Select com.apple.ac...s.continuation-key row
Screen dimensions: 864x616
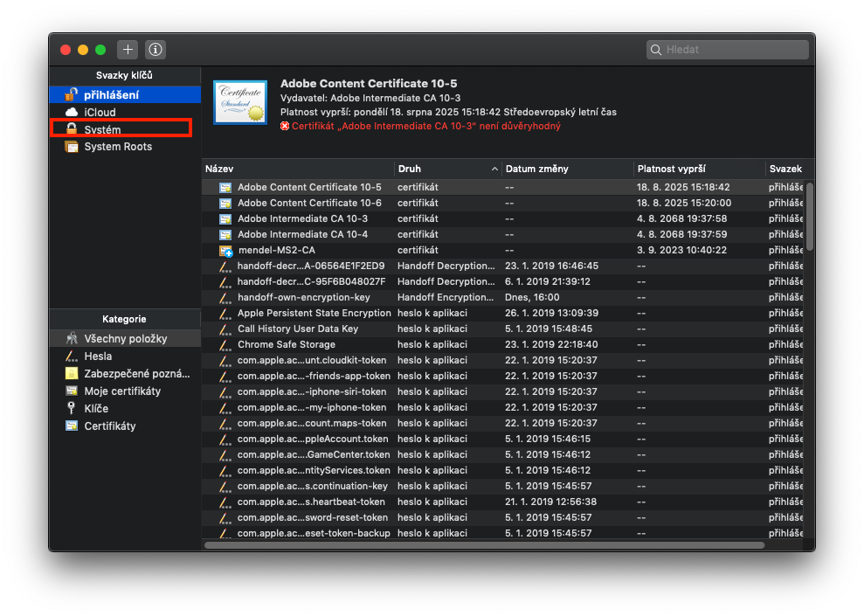pos(502,486)
